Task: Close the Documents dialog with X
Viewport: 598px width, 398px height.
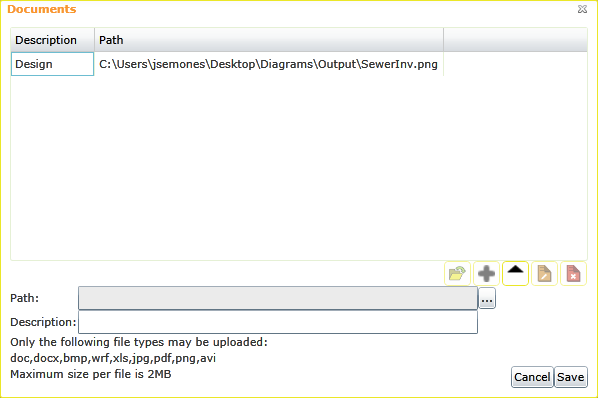Action: 582,9
